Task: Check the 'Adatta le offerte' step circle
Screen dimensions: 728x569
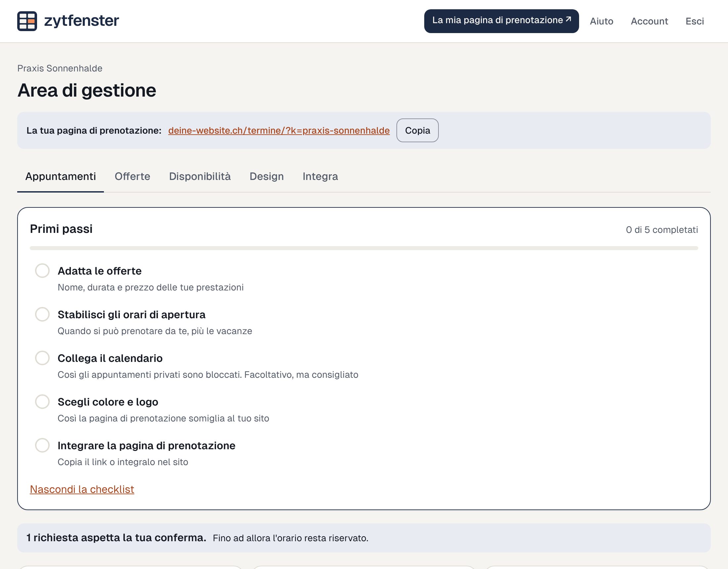Action: (42, 271)
